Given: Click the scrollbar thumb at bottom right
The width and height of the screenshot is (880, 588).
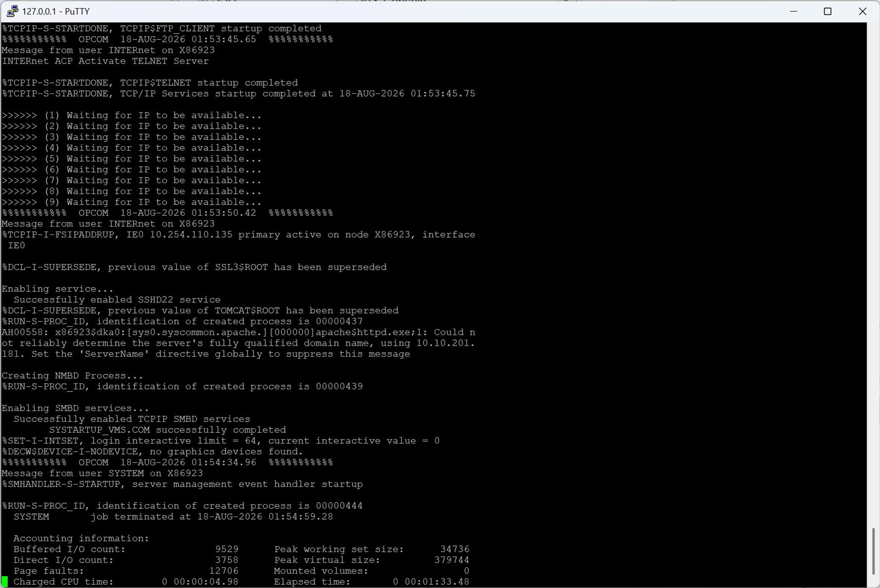Looking at the screenshot, I should coord(873,551).
